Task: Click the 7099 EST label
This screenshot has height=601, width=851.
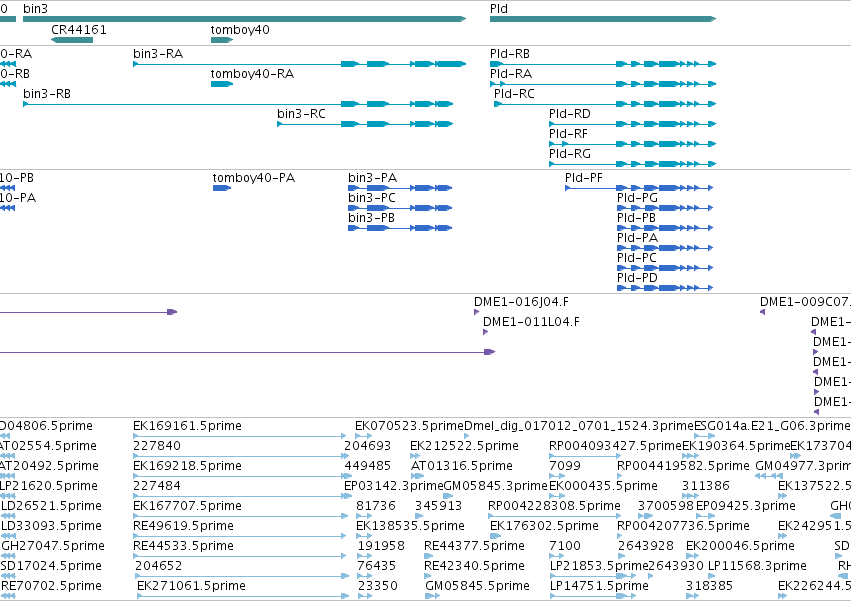Action: (x=565, y=466)
